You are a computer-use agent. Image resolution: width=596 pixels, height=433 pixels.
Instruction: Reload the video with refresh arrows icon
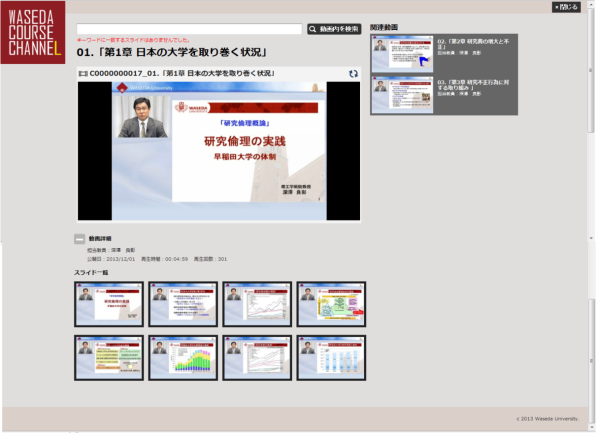[x=353, y=73]
